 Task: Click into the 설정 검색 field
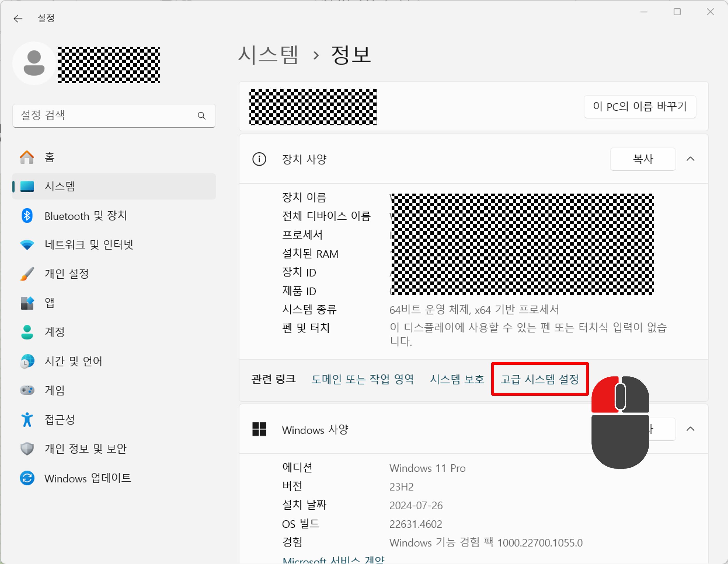pos(114,116)
